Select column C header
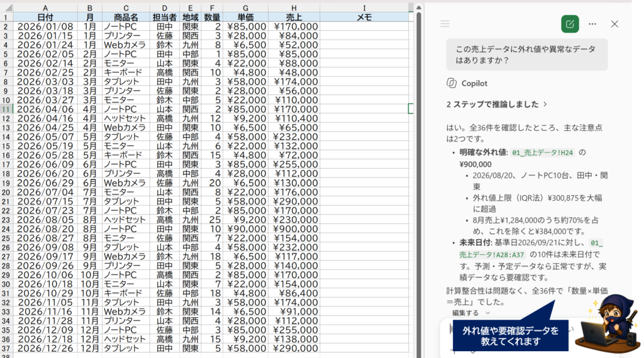 click(126, 8)
